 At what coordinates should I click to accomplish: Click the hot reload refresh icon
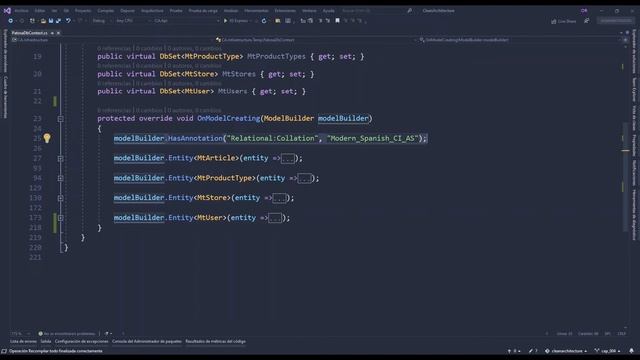click(x=264, y=21)
